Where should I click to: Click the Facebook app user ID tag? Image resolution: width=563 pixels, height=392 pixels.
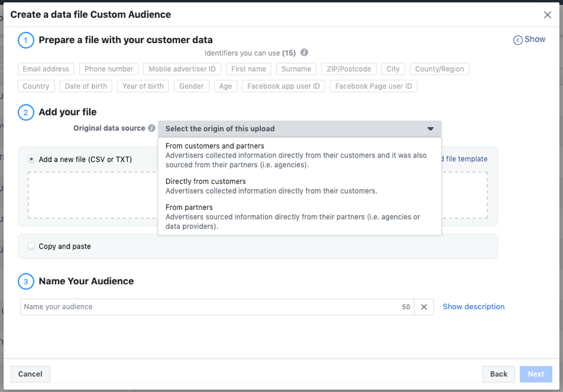tap(283, 86)
